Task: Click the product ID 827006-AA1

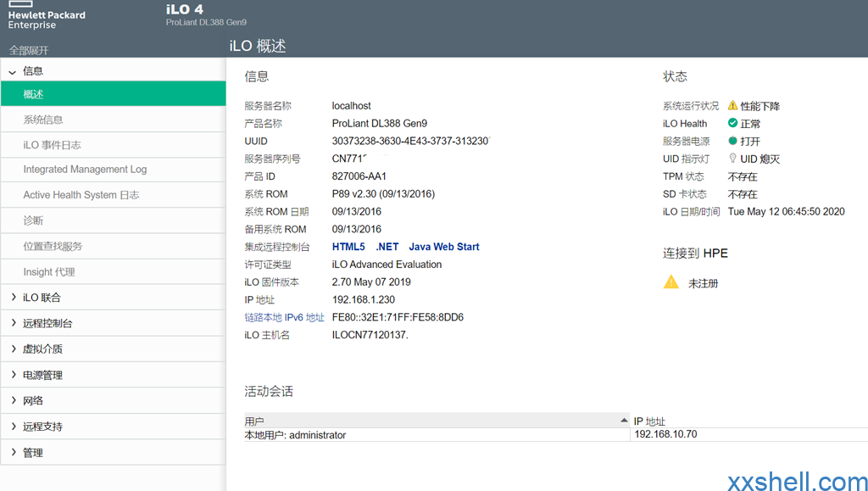Action: pyautogui.click(x=359, y=176)
